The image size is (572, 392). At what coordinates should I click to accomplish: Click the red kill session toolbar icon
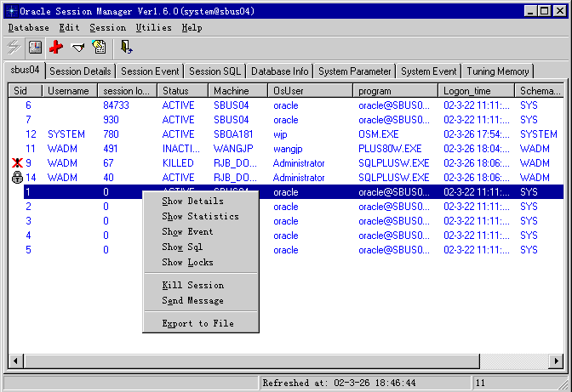click(56, 48)
